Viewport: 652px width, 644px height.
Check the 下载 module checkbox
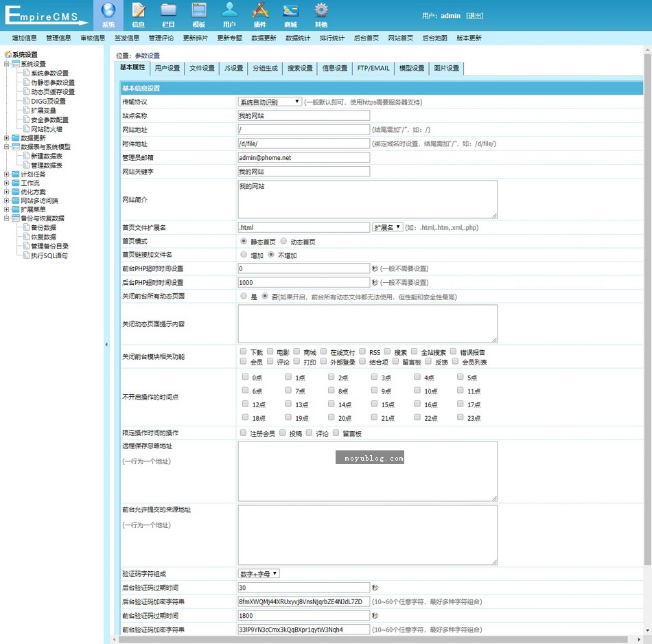click(243, 352)
